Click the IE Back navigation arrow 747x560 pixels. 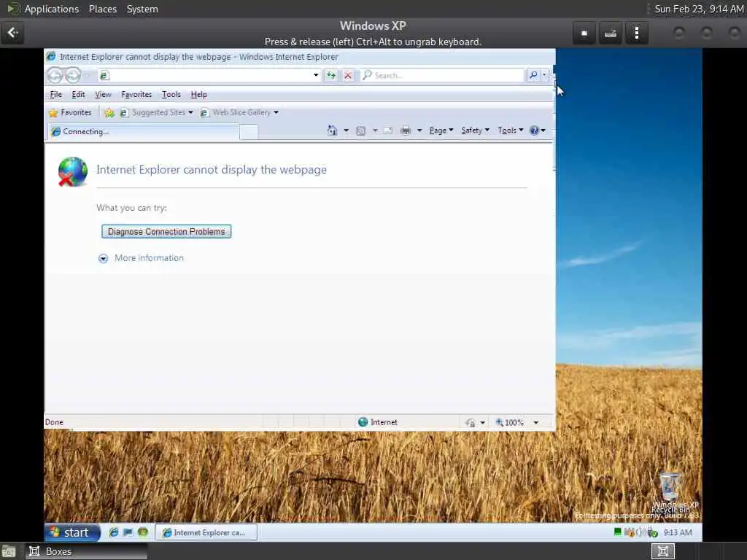click(55, 75)
